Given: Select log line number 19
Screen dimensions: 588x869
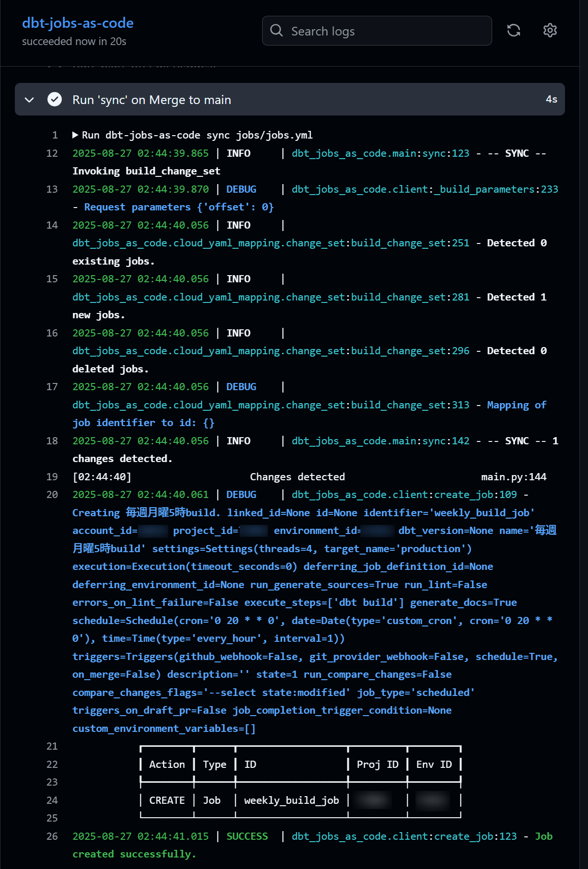Looking at the screenshot, I should 52,477.
